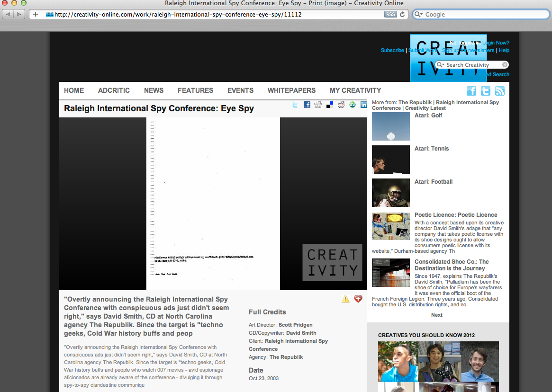Share the ad on StumbleUpon

point(353,105)
